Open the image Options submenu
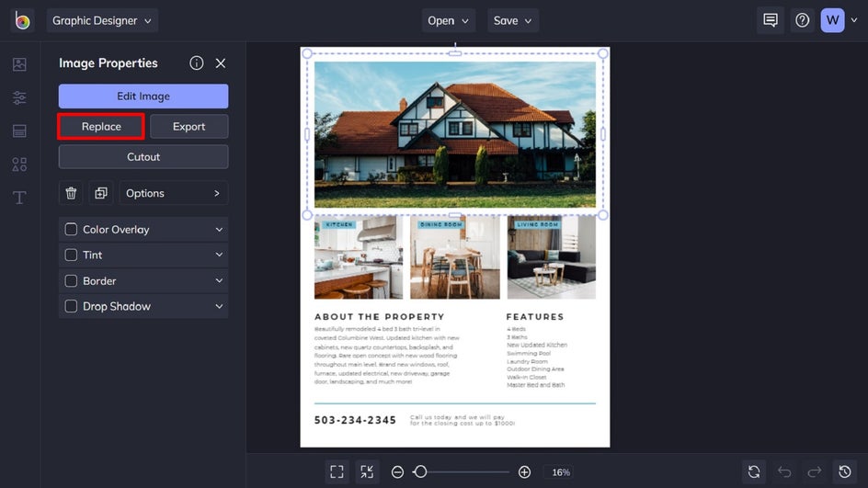 click(173, 193)
